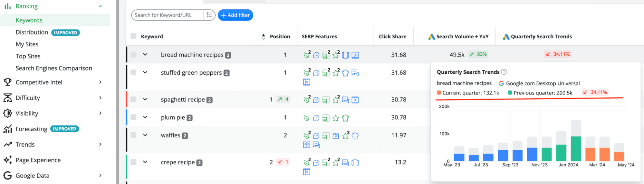Click the list icon beside search field
The image size is (644, 184).
(209, 15)
